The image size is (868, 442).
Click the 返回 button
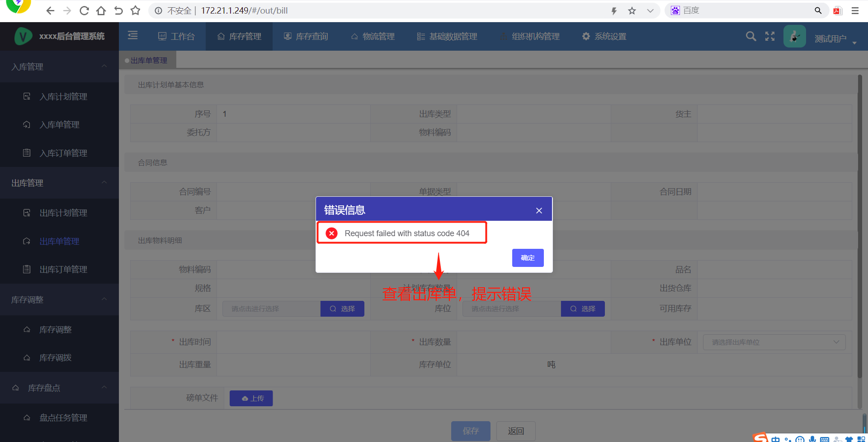[516, 431]
